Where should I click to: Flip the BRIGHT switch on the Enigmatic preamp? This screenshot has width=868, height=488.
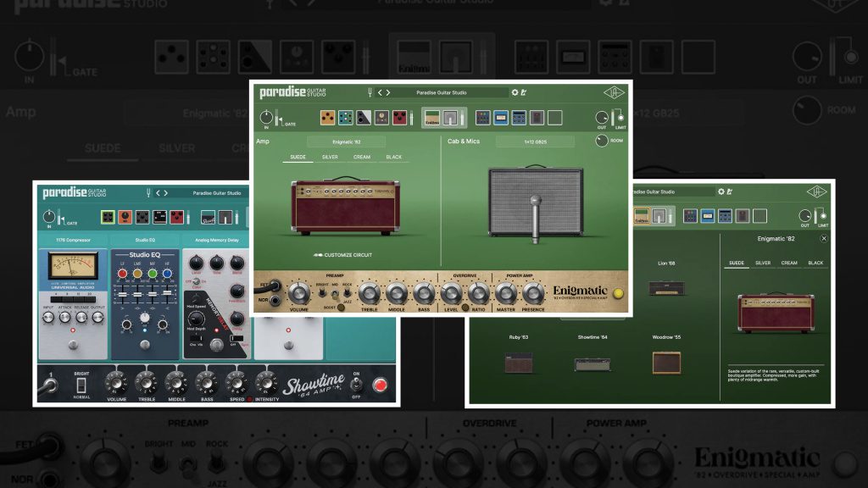(x=321, y=292)
